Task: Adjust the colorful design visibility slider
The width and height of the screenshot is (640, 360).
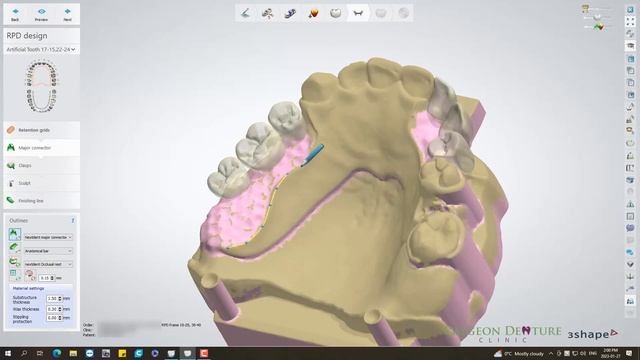Action: tap(598, 27)
